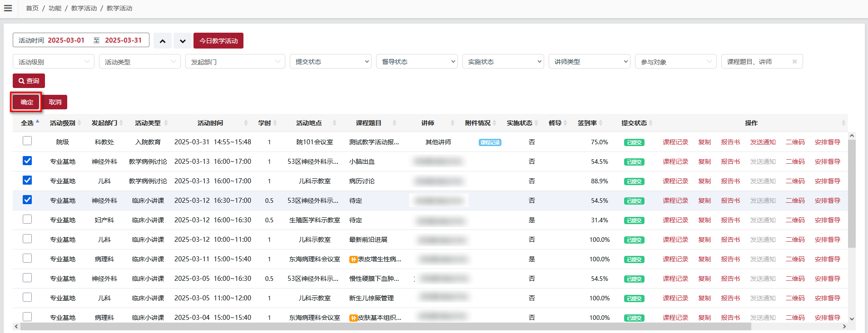Click 补 tag on 表皮增生性病 course
868x333 pixels.
[353, 260]
